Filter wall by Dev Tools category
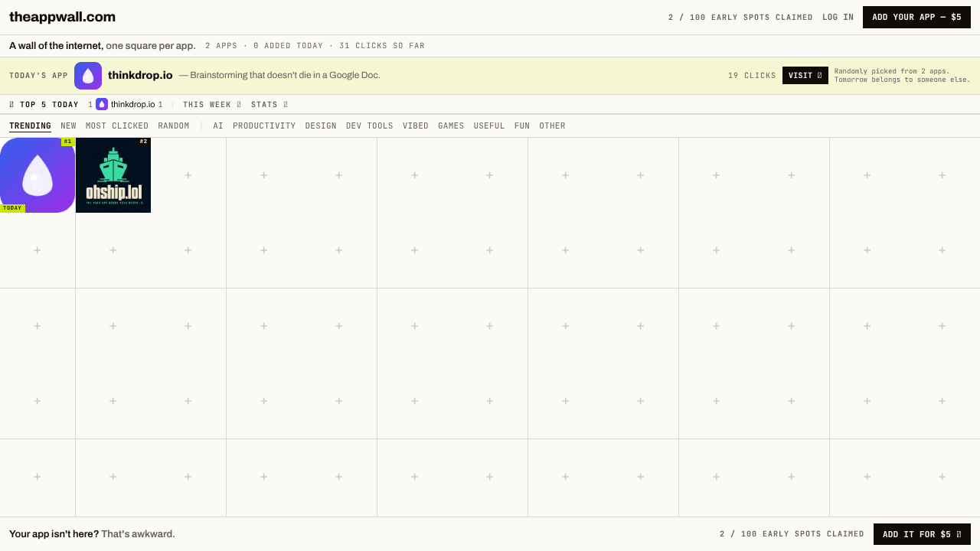 pos(370,126)
